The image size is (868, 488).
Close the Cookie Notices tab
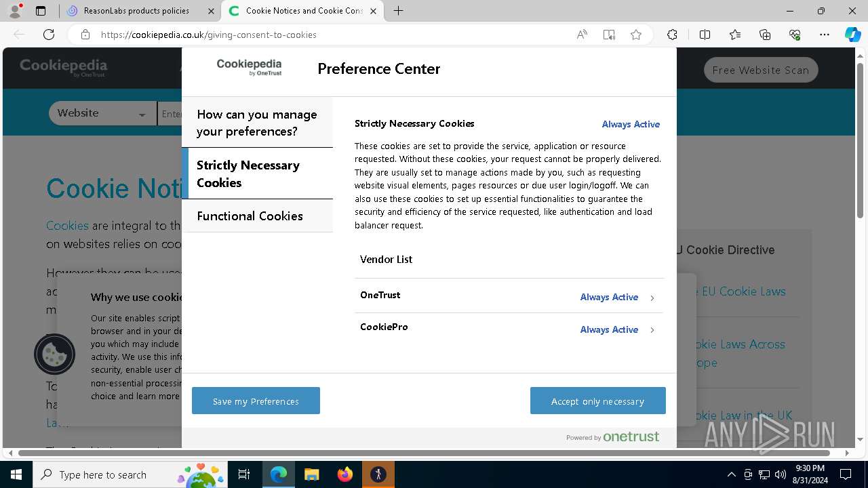[374, 11]
